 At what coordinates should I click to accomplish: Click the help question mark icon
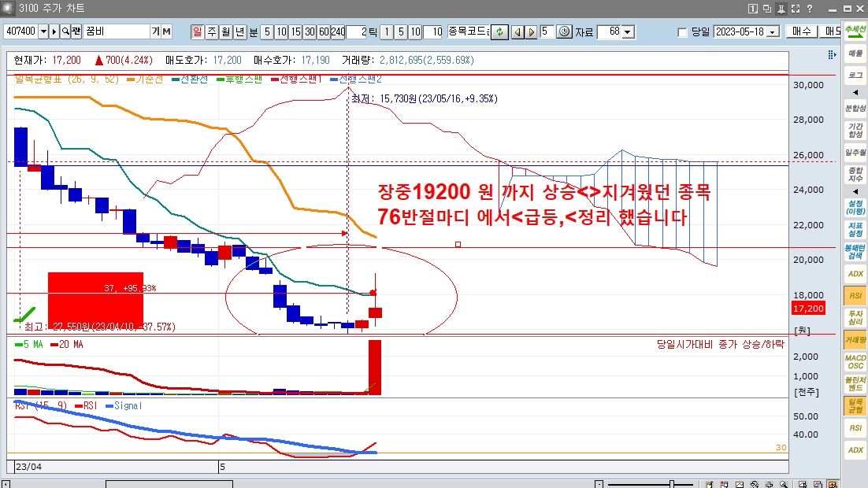(810, 9)
